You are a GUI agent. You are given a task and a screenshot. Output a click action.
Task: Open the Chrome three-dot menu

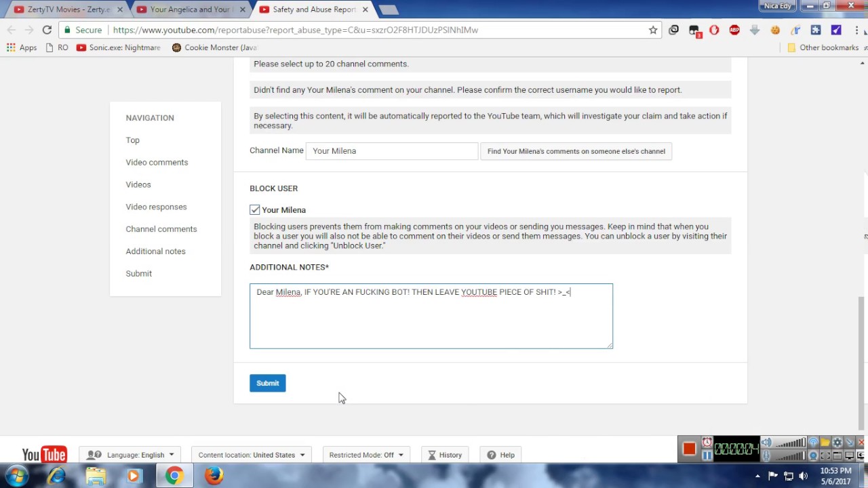[x=856, y=30]
